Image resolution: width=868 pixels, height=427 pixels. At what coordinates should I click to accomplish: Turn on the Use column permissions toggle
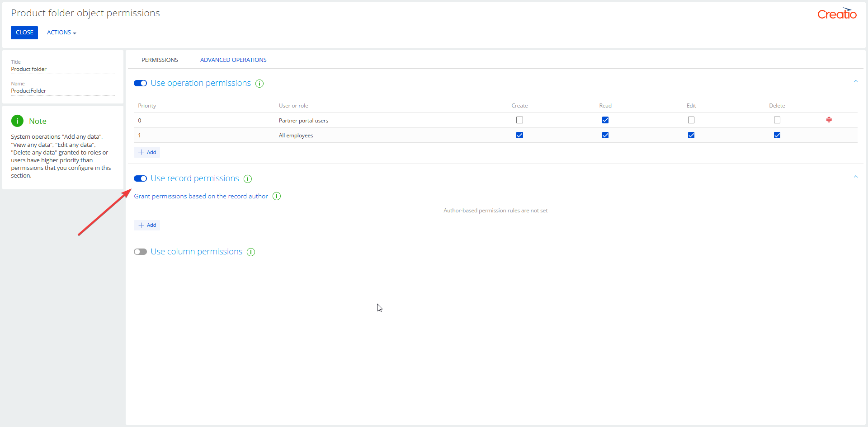140,252
